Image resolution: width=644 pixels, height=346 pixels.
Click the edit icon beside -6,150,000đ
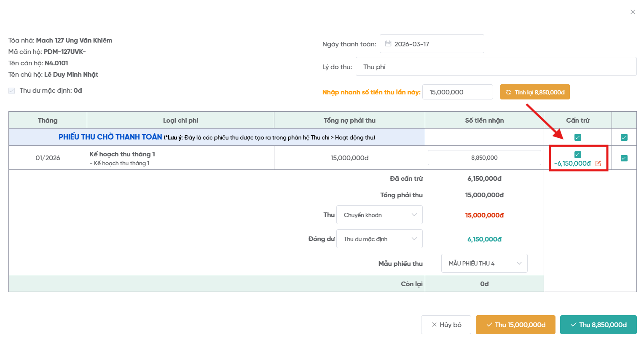pos(598,164)
